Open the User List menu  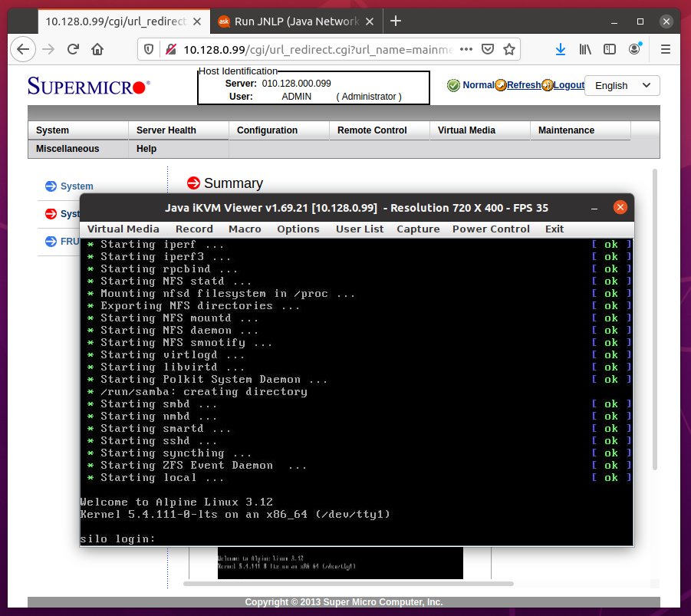tap(360, 229)
